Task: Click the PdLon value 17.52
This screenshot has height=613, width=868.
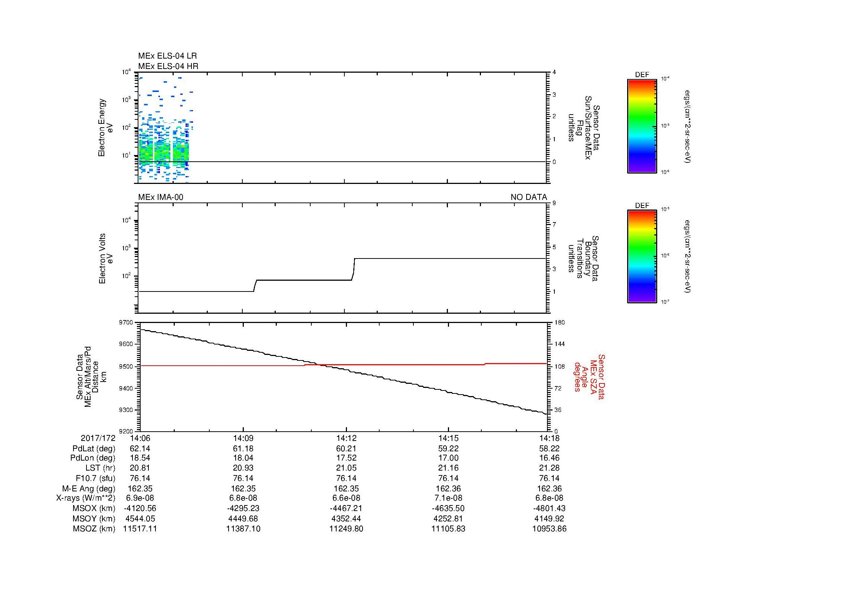Action: pos(346,458)
